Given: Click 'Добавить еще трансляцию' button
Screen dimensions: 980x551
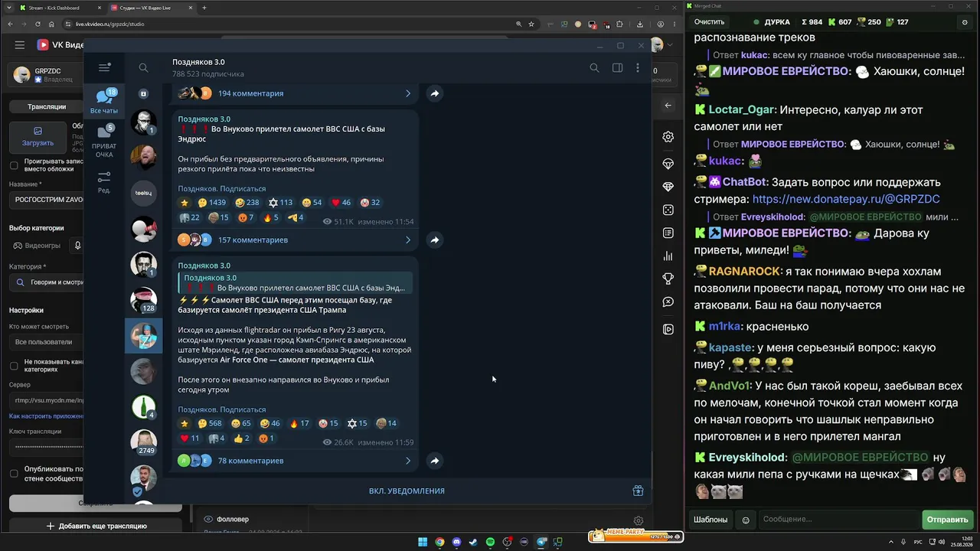Looking at the screenshot, I should pos(96,526).
